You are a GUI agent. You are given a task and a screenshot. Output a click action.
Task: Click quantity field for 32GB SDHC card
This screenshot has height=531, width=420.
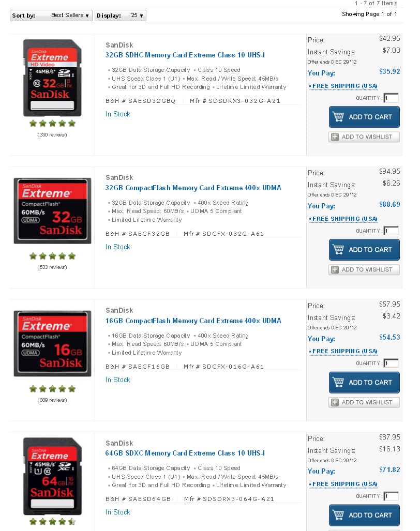click(x=391, y=98)
